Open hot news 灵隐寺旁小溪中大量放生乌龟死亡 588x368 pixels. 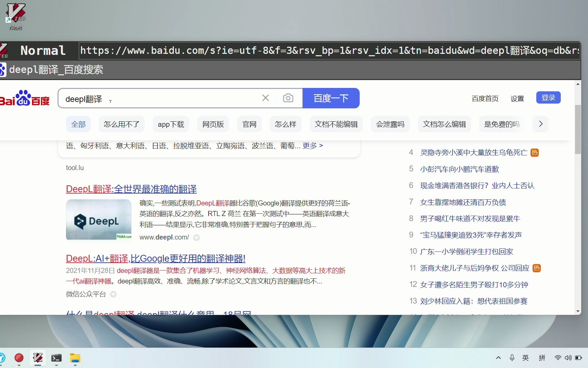(x=474, y=153)
